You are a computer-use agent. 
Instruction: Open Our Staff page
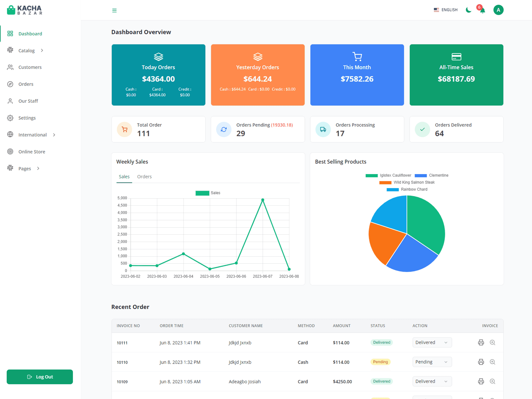tap(28, 101)
